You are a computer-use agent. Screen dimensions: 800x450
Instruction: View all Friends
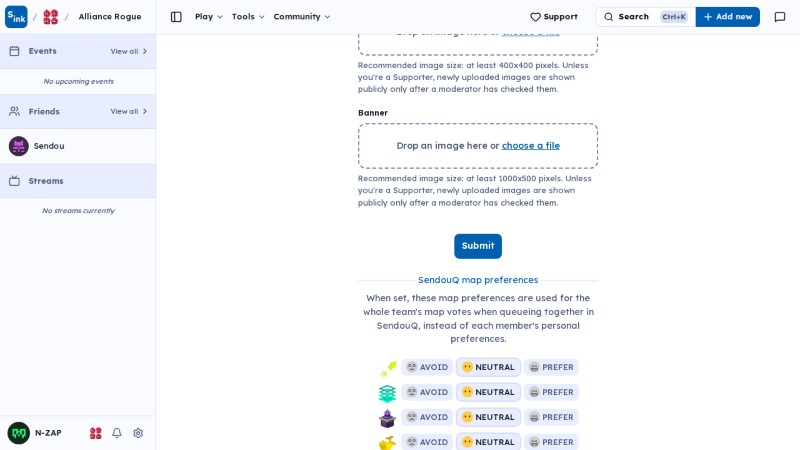129,111
